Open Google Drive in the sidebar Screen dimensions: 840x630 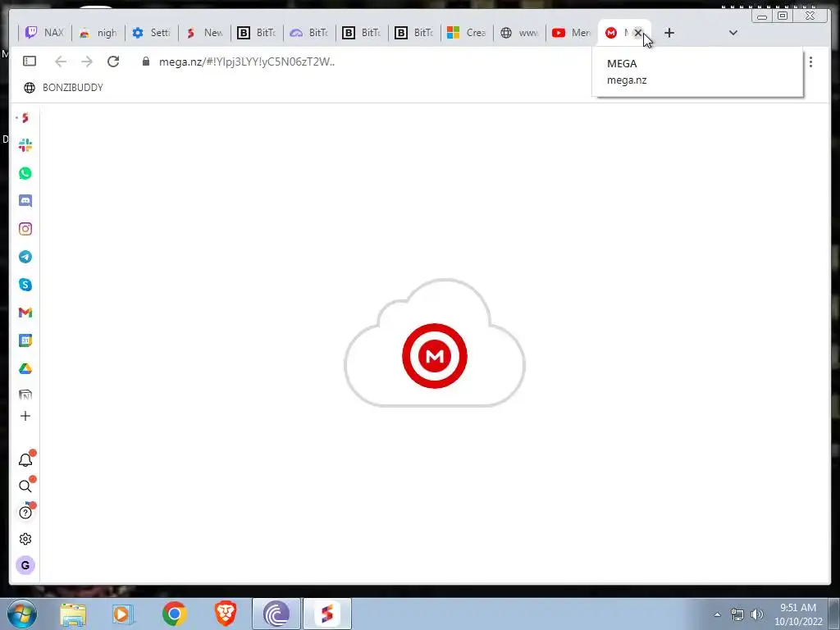[25, 368]
